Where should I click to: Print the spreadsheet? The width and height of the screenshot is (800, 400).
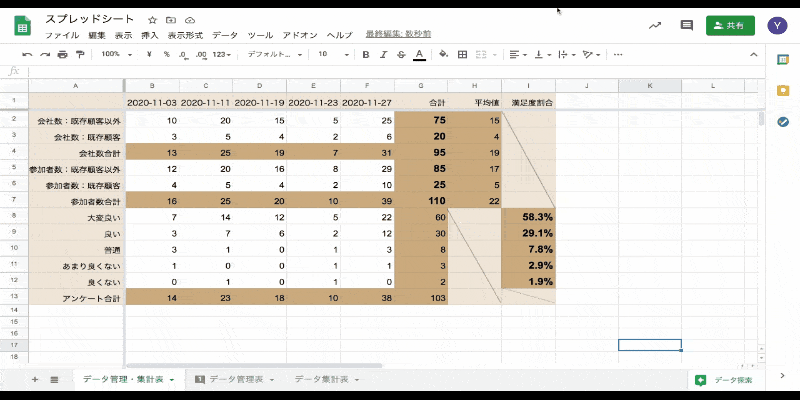(62, 55)
